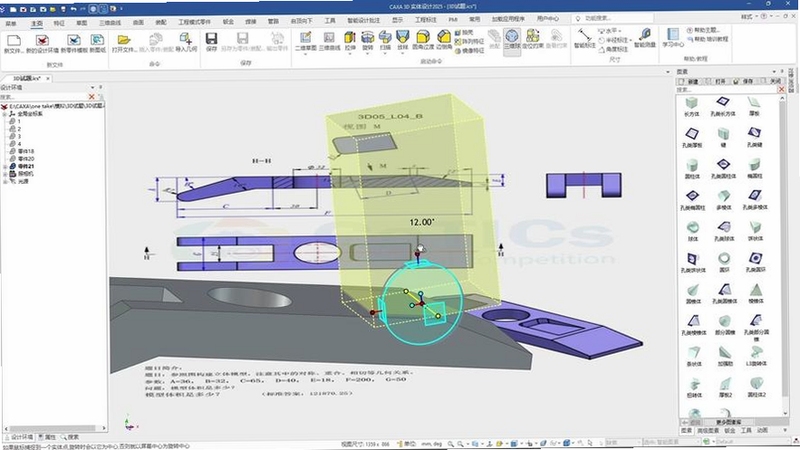Click the New (新建) catalog panel button
This screenshot has height=450, width=800.
tap(689, 82)
